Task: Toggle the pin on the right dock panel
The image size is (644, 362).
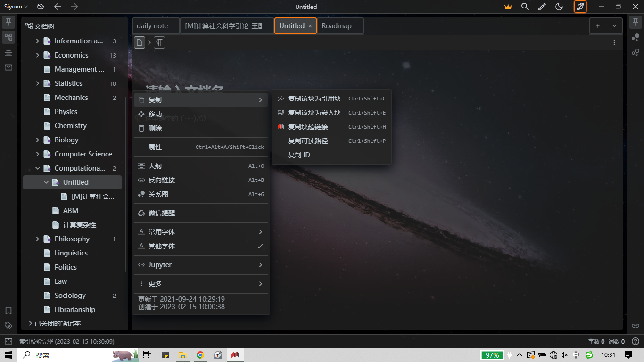Action: coord(636,21)
